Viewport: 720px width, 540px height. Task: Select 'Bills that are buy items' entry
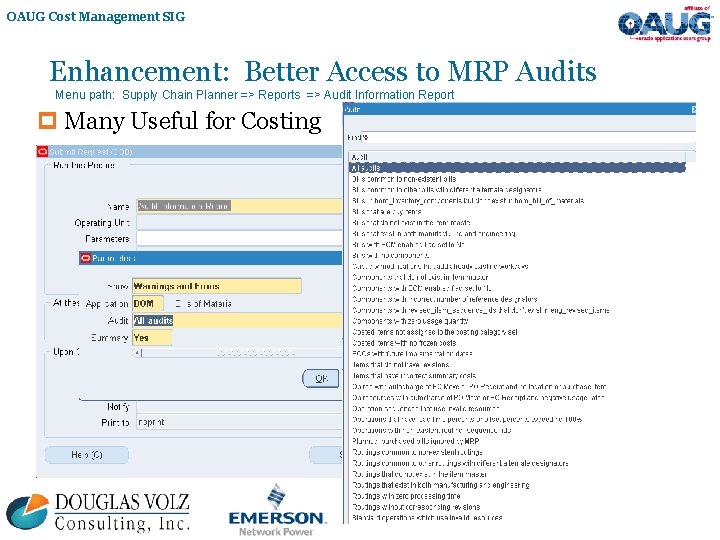point(387,212)
